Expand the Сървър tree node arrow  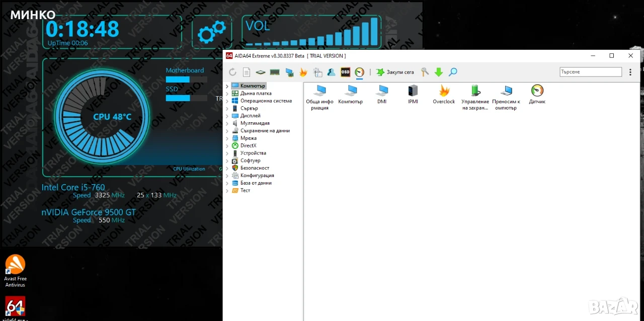(227, 108)
